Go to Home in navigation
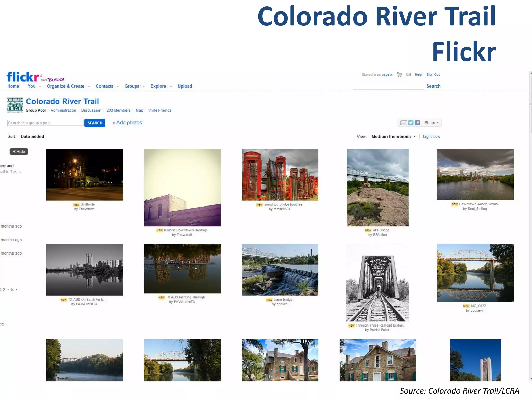Image resolution: width=532 pixels, height=399 pixels. 13,86
